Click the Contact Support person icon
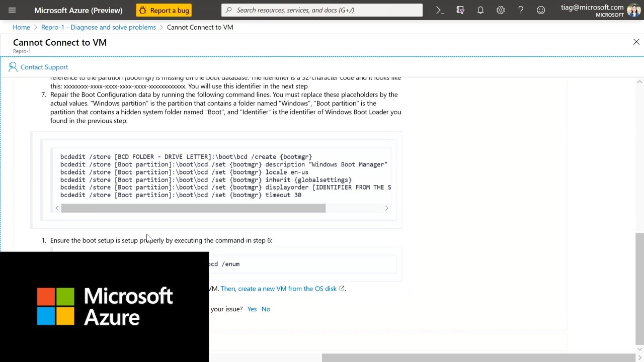 [13, 67]
